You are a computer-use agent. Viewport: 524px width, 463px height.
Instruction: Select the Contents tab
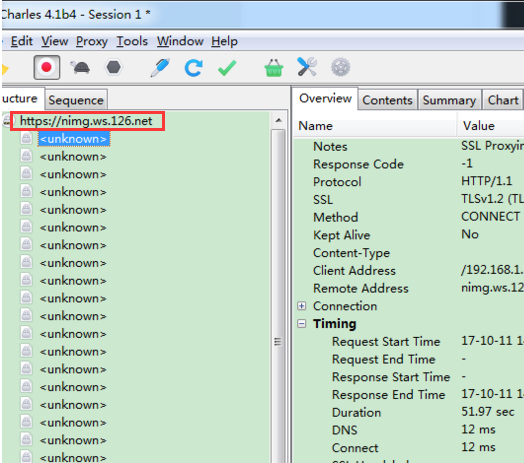(x=387, y=100)
